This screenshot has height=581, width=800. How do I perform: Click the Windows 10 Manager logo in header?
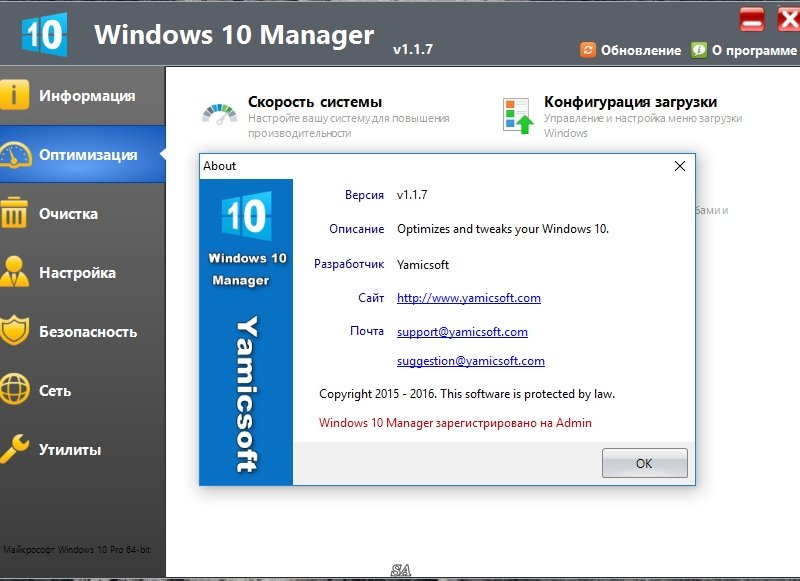coord(44,34)
